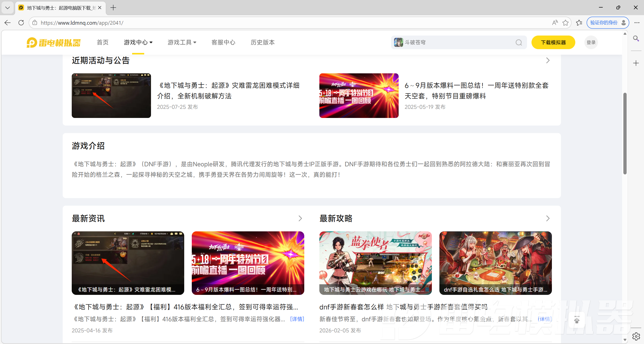Open the favorites list icon in toolbar
Screen dimensions: 644x344
point(579,23)
